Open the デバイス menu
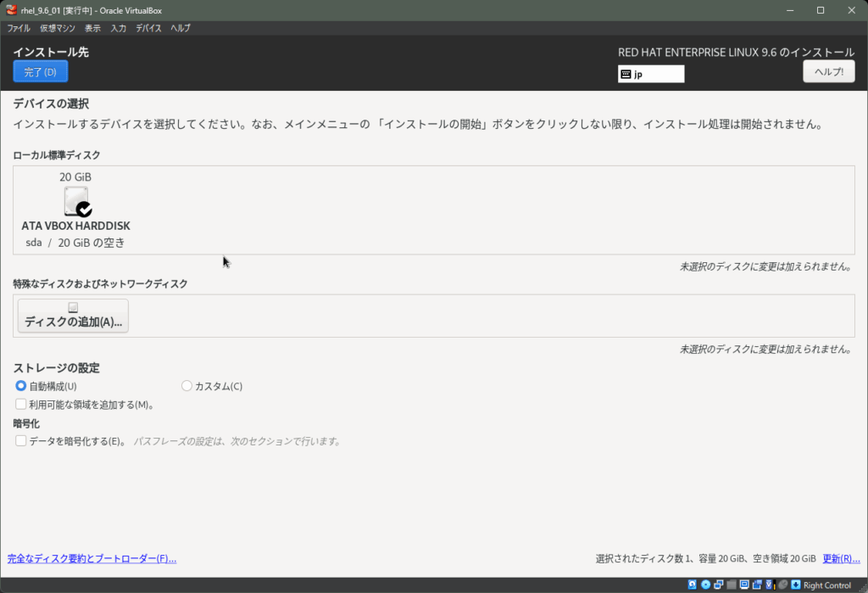868x593 pixels. [x=149, y=28]
